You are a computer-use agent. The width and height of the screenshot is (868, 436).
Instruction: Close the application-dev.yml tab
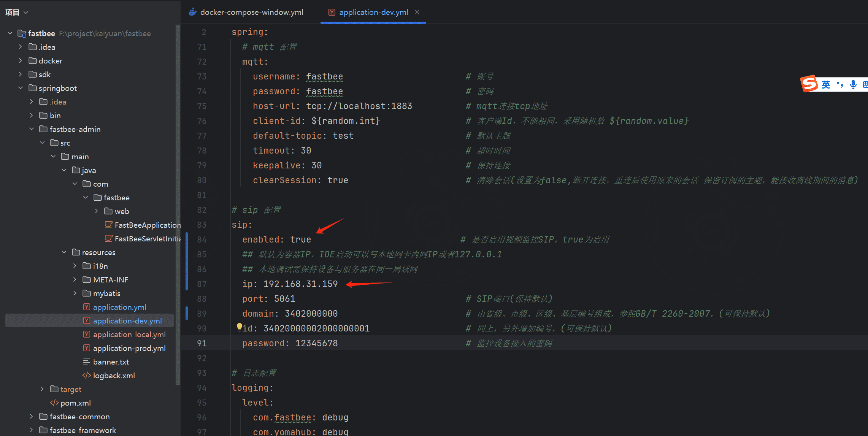coord(417,12)
